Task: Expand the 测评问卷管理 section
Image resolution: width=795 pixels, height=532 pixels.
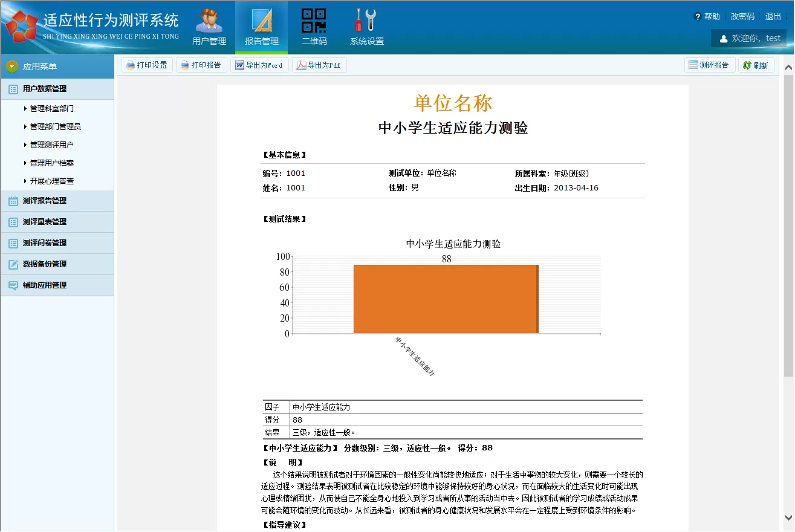Action: [57, 243]
